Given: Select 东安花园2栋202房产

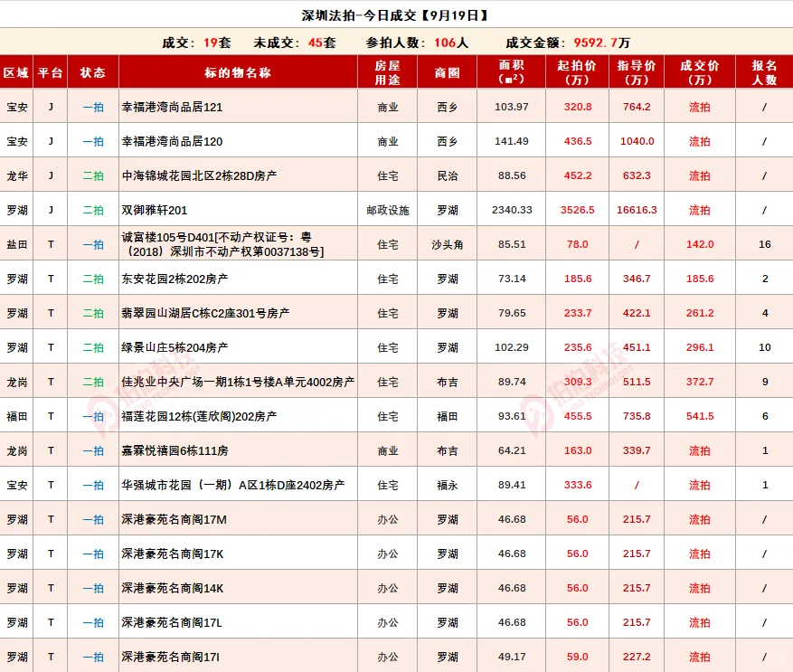Looking at the screenshot, I should 175,279.
